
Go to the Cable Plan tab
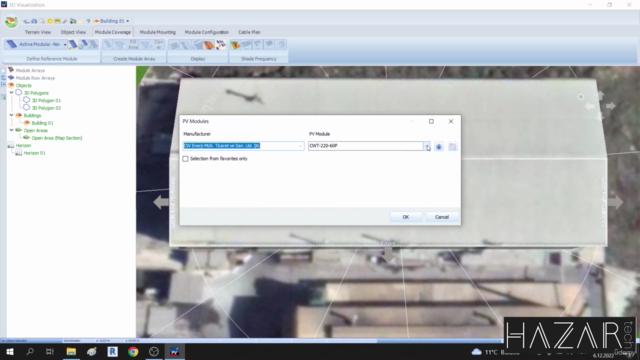pos(249,32)
